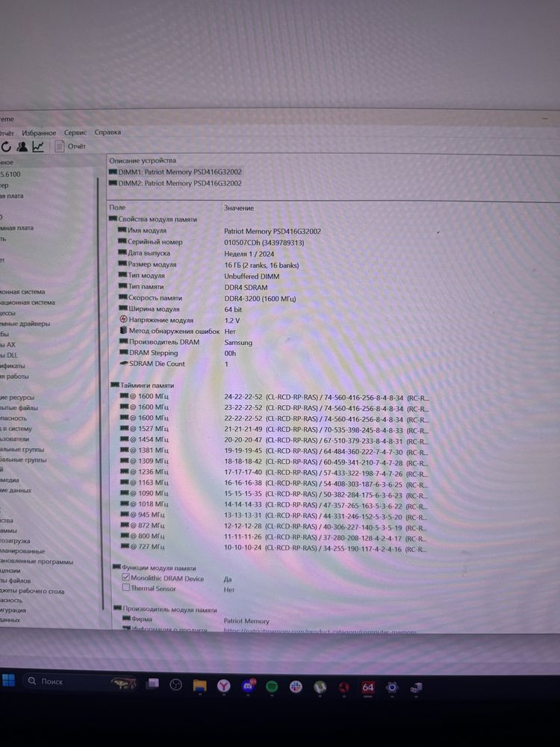Image resolution: width=560 pixels, height=747 pixels.
Task: Toggle the Monolithic DRAM Device checkbox
Action: (x=125, y=577)
